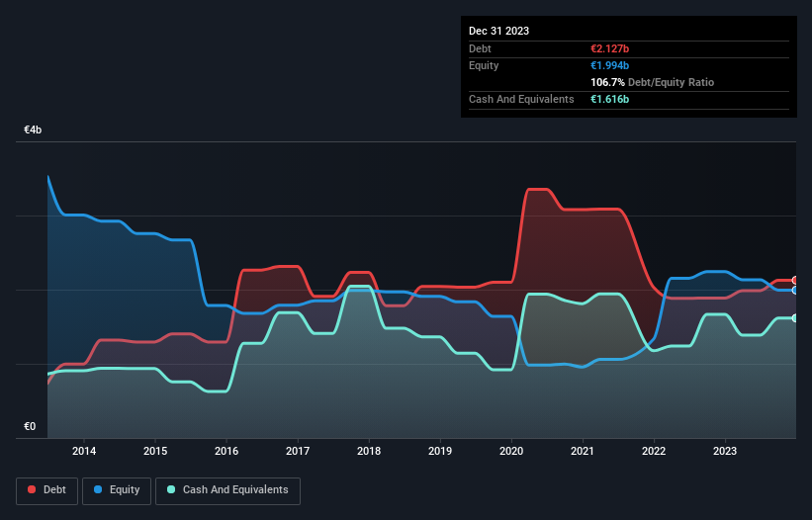Click the 2023 axis label
This screenshot has width=812, height=520.
pyautogui.click(x=725, y=451)
